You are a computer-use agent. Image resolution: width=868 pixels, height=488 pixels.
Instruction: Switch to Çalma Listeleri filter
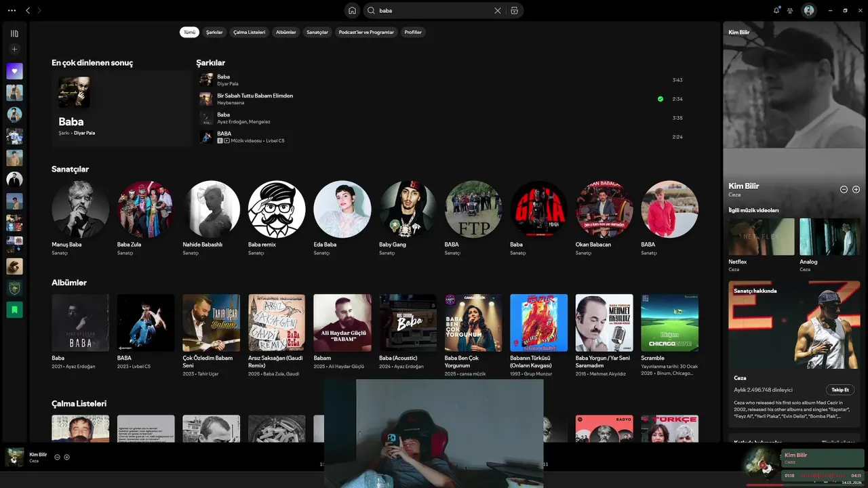pos(250,32)
